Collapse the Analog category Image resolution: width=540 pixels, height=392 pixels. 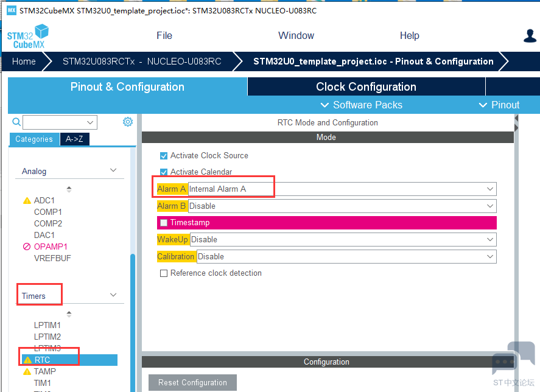click(x=113, y=170)
